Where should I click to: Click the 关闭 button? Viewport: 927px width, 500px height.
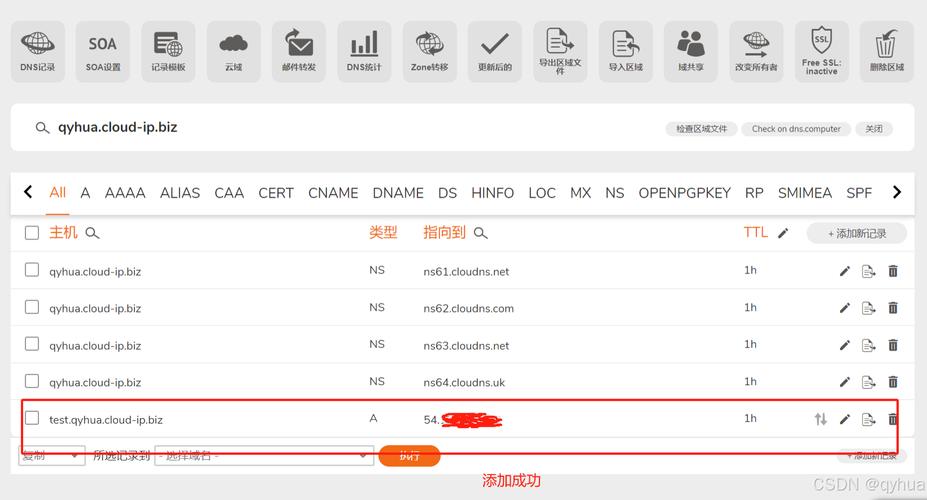click(x=874, y=129)
